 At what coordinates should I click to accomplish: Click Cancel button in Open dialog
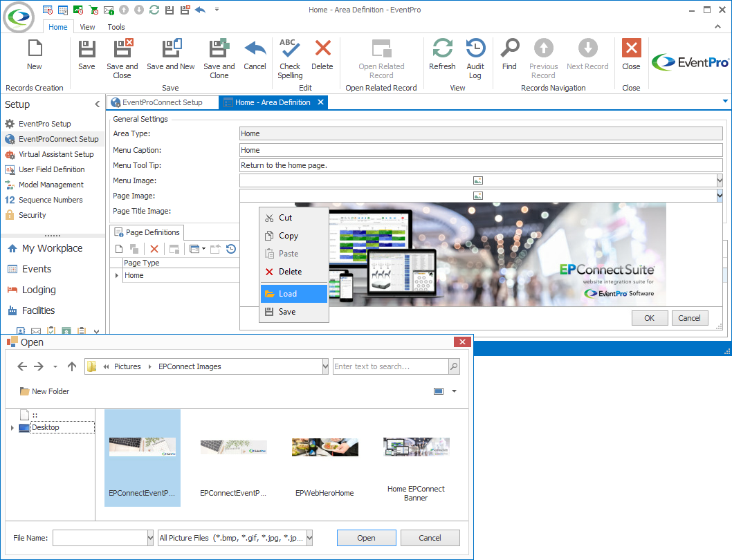click(430, 538)
